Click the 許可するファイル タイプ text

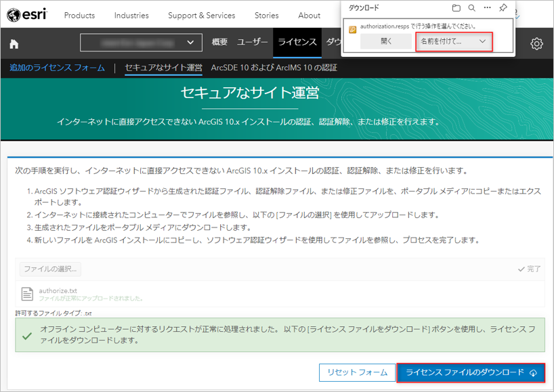(54, 313)
